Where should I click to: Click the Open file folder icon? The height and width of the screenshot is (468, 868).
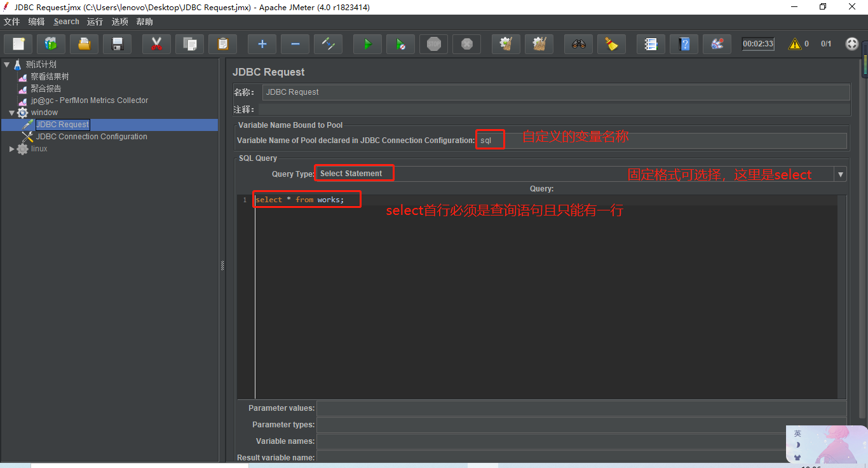[84, 44]
